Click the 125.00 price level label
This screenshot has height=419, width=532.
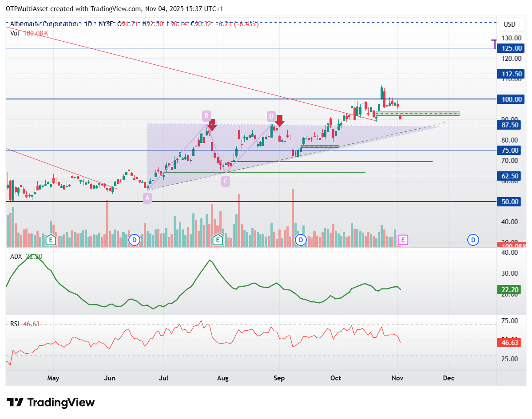tap(511, 48)
